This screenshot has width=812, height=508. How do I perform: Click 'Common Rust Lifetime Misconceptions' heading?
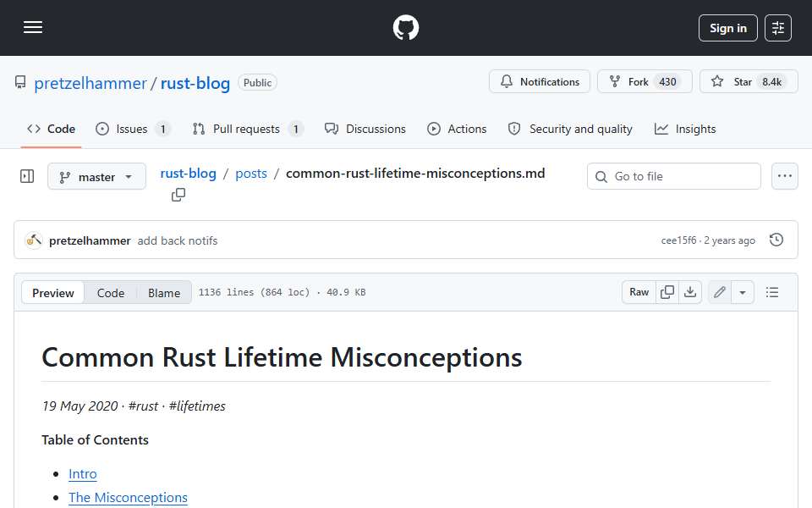(x=282, y=357)
